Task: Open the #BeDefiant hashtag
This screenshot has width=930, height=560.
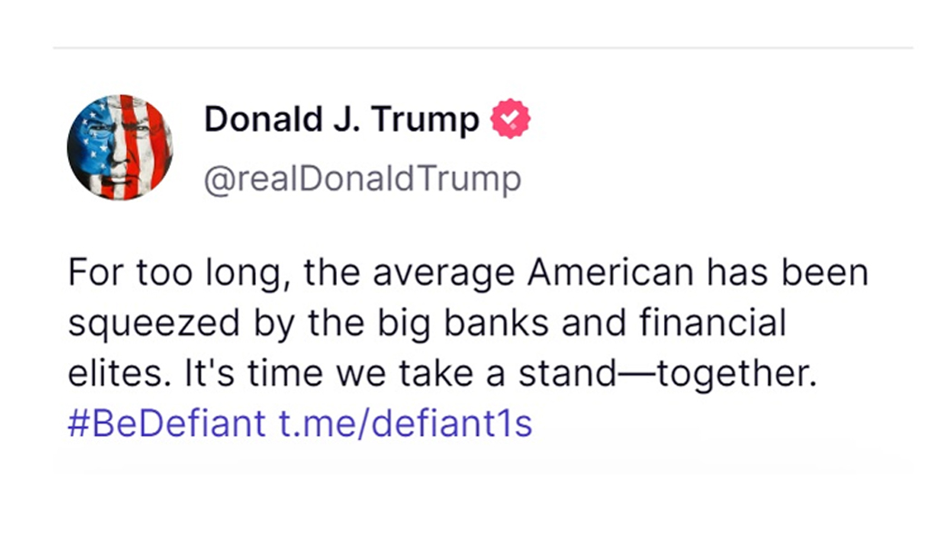Action: 167,423
